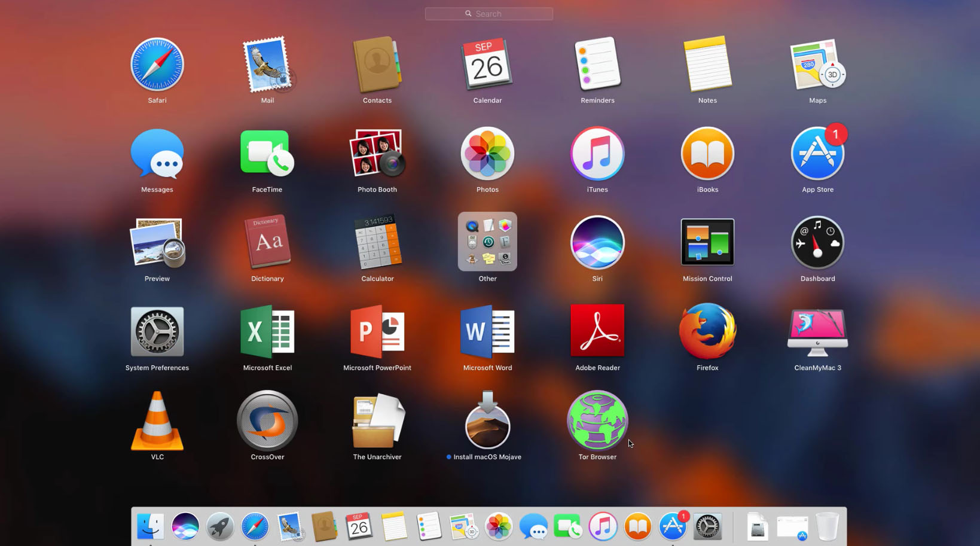Open CrossOver app
The height and width of the screenshot is (546, 980).
pyautogui.click(x=267, y=421)
